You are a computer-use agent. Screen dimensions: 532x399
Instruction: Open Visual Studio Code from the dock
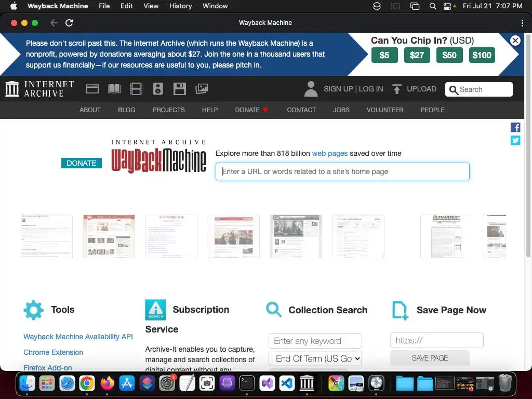coord(287,383)
